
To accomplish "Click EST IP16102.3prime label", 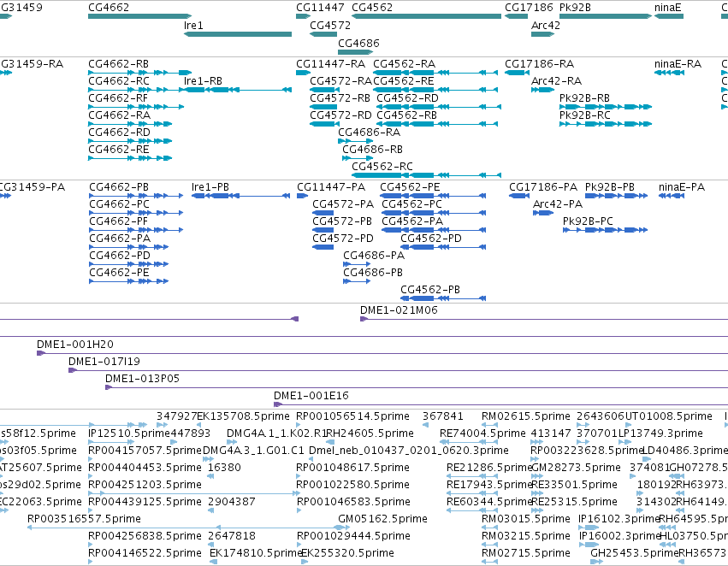I will pos(619,519).
